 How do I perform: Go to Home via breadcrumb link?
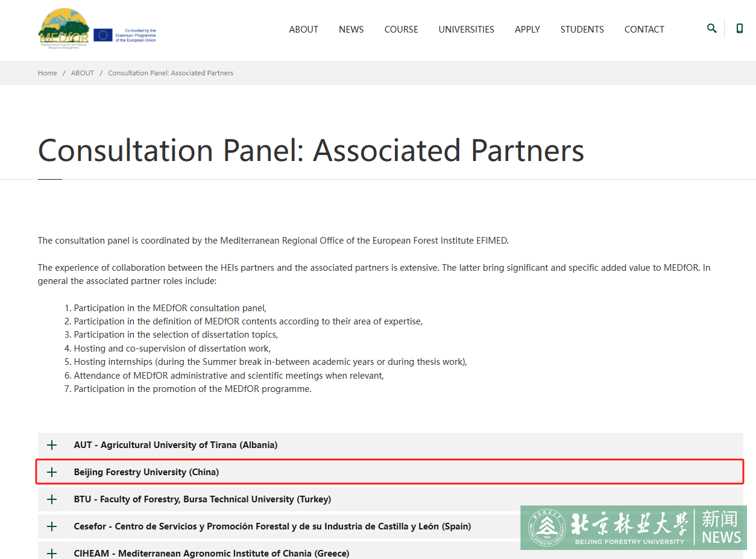pyautogui.click(x=47, y=73)
